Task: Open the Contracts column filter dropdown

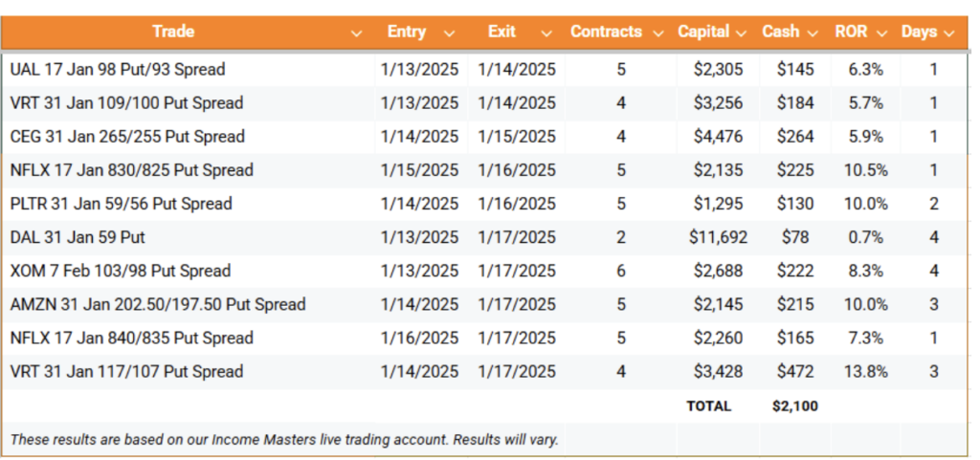Action: pyautogui.click(x=657, y=33)
